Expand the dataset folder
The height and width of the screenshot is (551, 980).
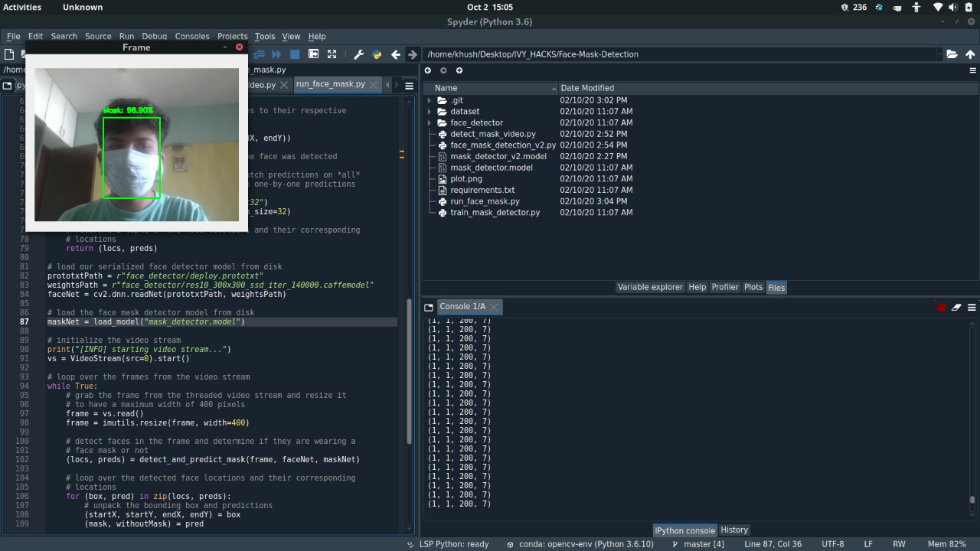pos(430,112)
